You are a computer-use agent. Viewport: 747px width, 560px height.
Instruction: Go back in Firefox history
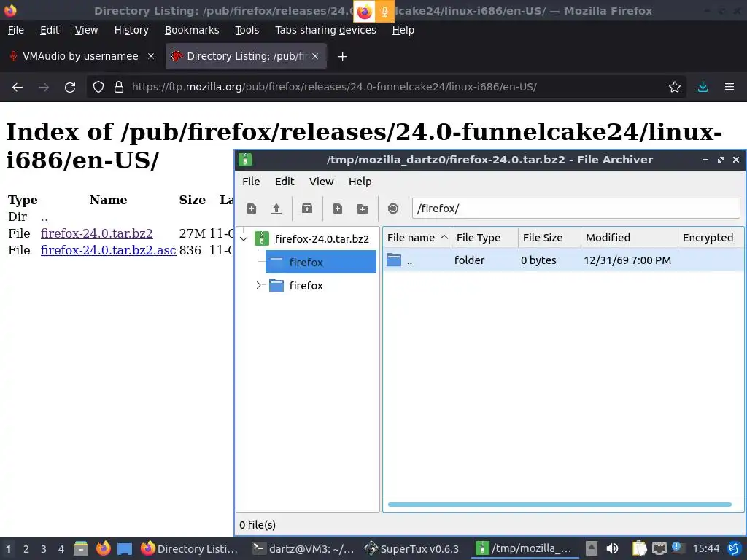pyautogui.click(x=18, y=87)
